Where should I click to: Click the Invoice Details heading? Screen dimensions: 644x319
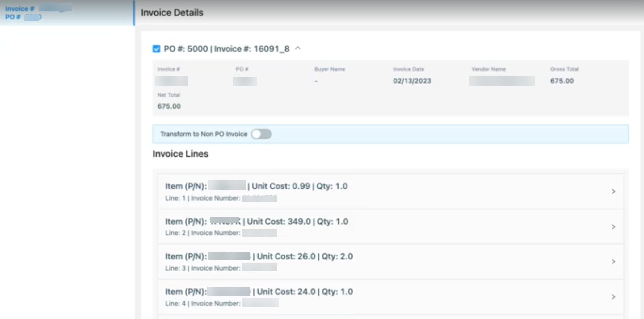(x=172, y=13)
